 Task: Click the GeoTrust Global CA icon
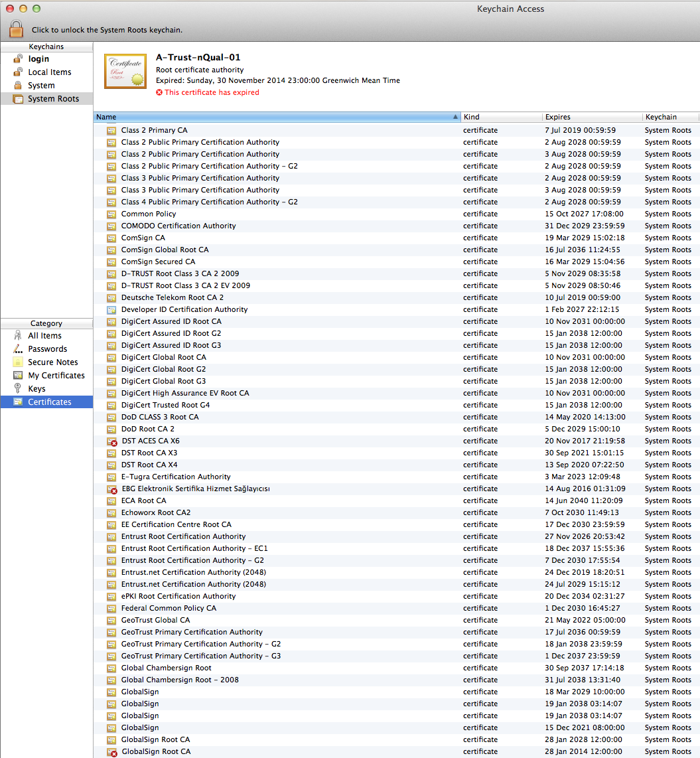[111, 620]
